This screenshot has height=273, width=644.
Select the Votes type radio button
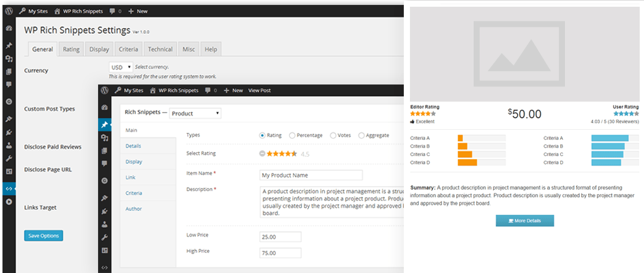tap(333, 135)
